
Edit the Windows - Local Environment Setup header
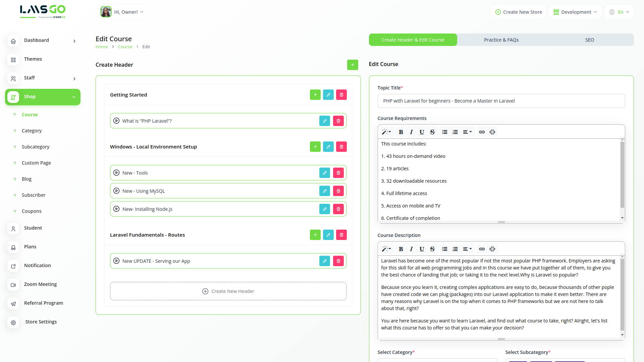coord(328,147)
